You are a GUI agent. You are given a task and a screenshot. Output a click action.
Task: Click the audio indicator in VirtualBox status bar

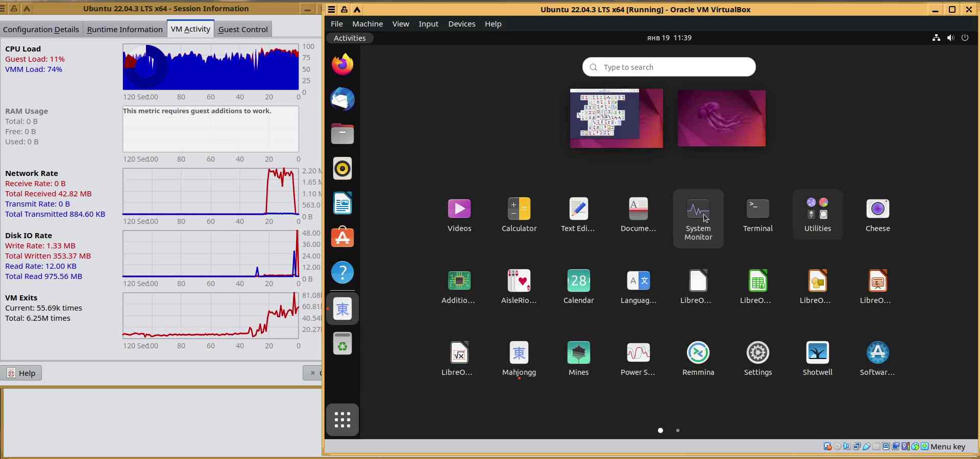click(x=847, y=447)
